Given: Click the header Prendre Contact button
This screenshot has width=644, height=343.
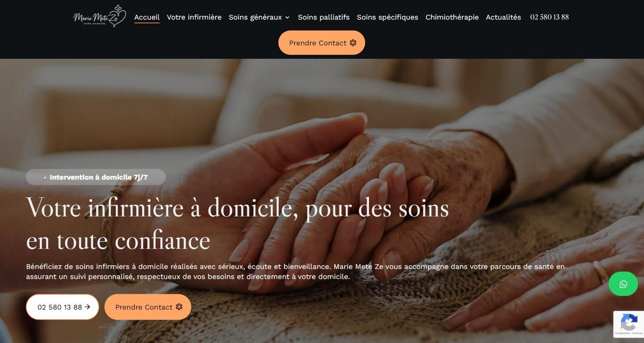Looking at the screenshot, I should pyautogui.click(x=322, y=43).
